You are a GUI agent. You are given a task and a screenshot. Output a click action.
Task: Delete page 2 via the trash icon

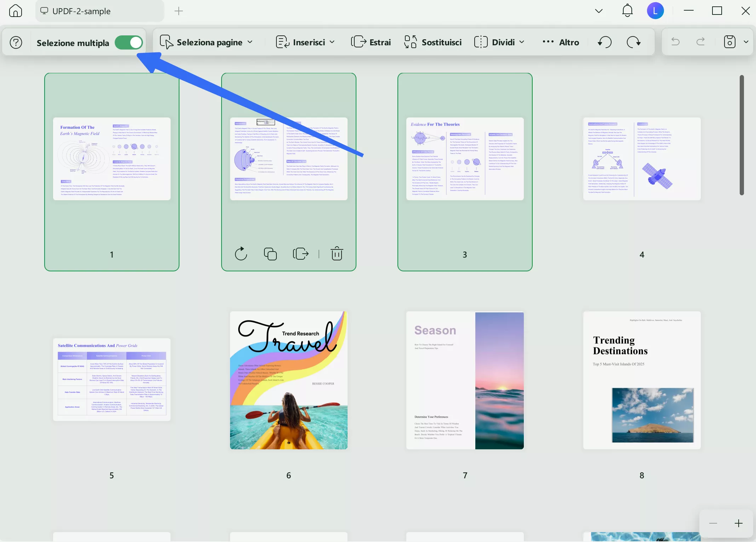pos(337,254)
